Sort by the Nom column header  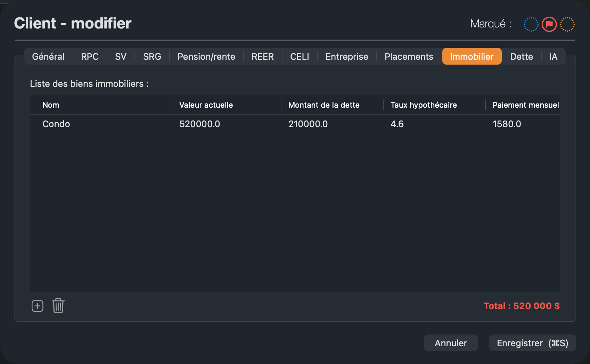coord(101,105)
